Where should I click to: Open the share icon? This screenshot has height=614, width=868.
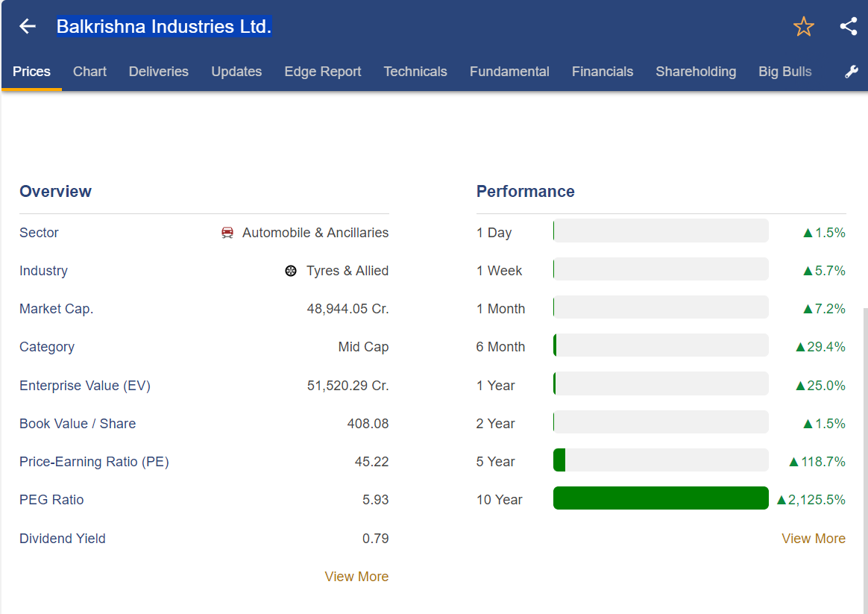(x=848, y=26)
